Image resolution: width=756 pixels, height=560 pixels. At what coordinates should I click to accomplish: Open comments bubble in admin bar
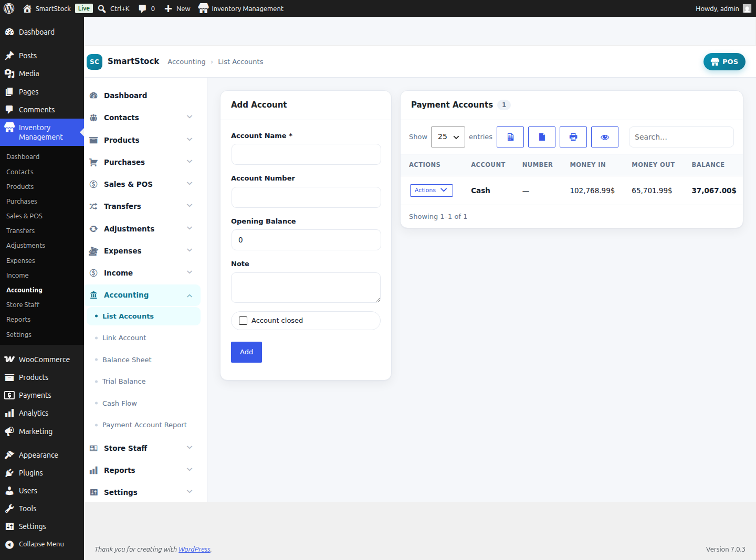point(142,8)
